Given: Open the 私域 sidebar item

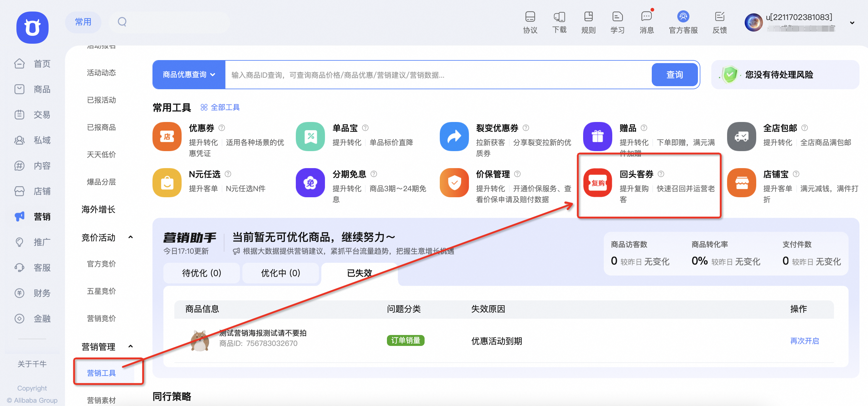Looking at the screenshot, I should (32, 140).
